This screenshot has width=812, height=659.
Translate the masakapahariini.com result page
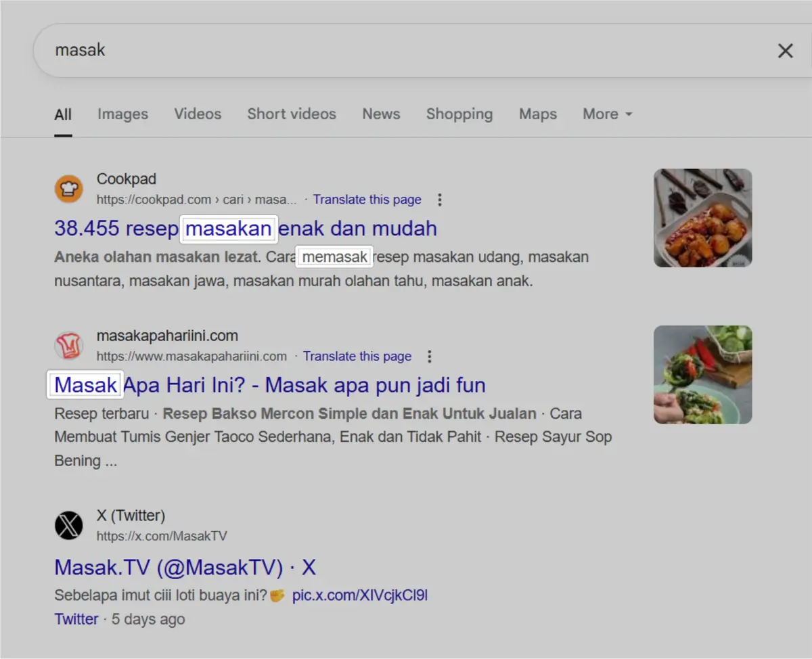[x=357, y=356]
